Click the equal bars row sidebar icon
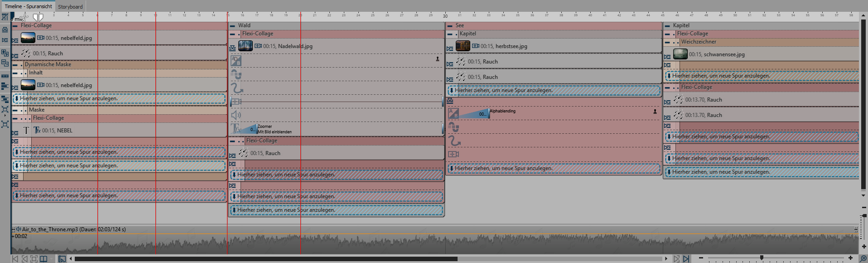 click(5, 76)
